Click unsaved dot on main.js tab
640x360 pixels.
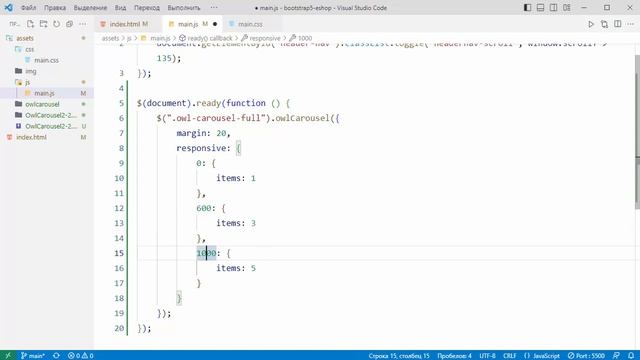(x=215, y=24)
